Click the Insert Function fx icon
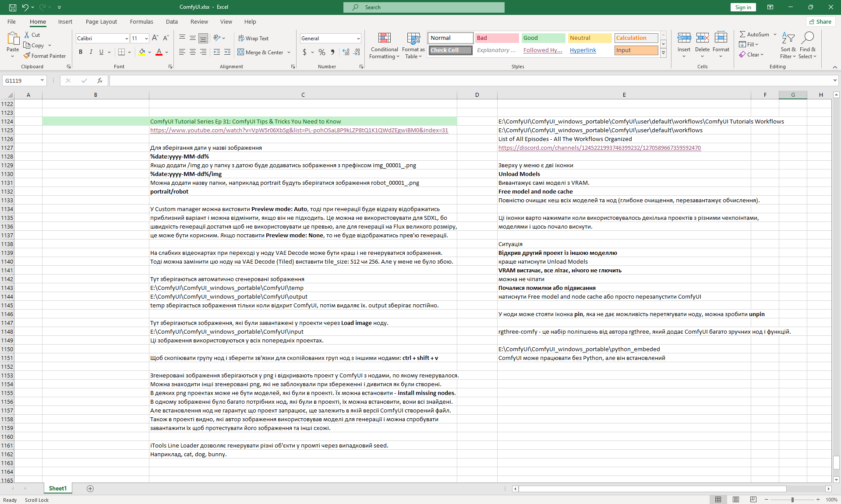Image resolution: width=841 pixels, height=504 pixels. click(x=100, y=81)
